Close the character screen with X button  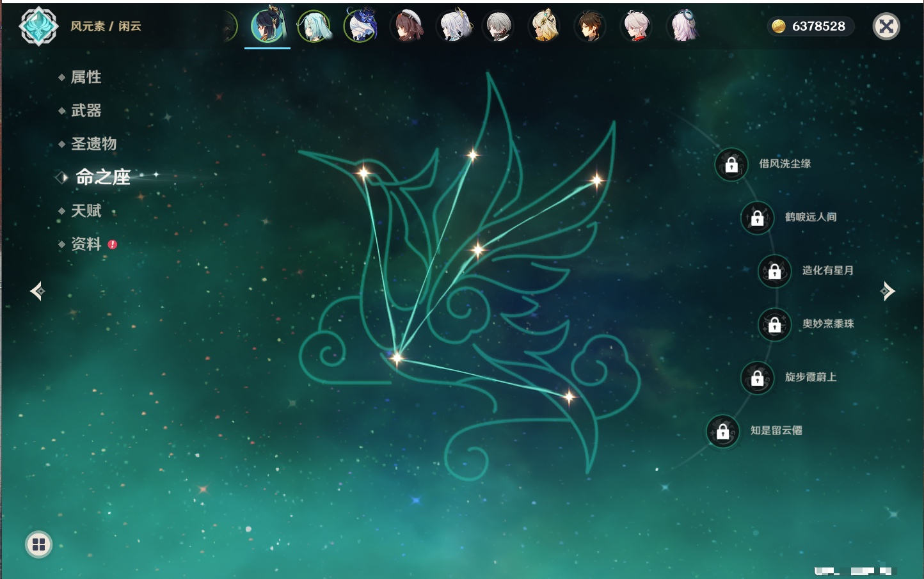(886, 26)
